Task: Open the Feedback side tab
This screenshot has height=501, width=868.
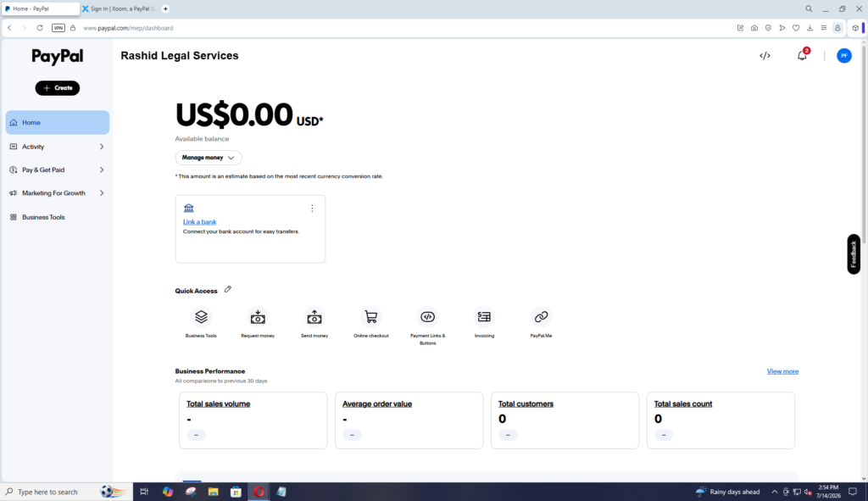Action: 853,254
